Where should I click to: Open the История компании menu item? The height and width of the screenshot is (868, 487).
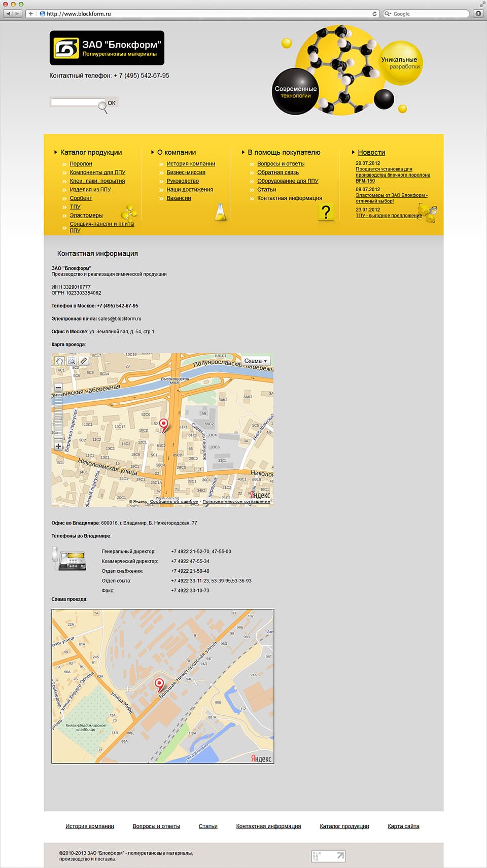pyautogui.click(x=191, y=164)
